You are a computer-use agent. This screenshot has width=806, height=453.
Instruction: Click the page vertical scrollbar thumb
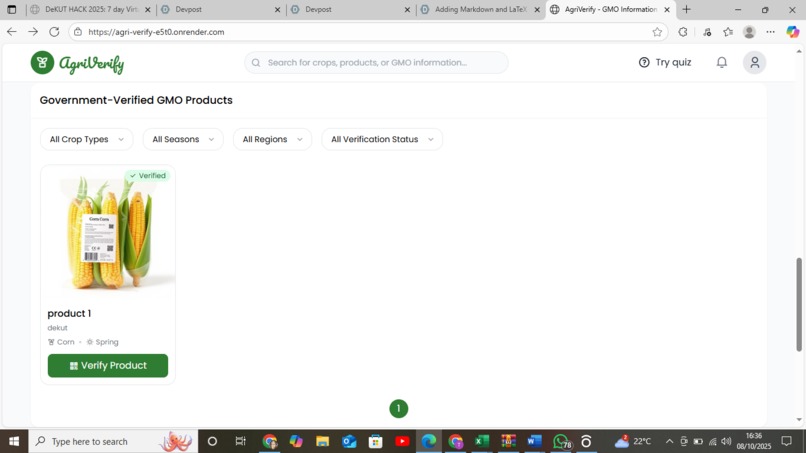point(799,304)
